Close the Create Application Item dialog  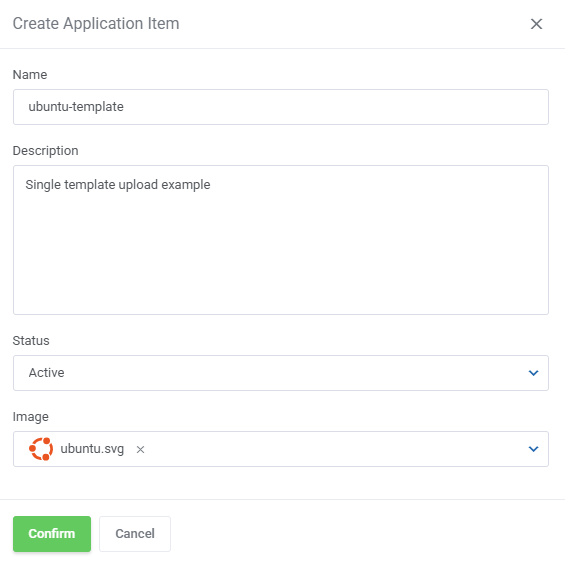[x=536, y=24]
